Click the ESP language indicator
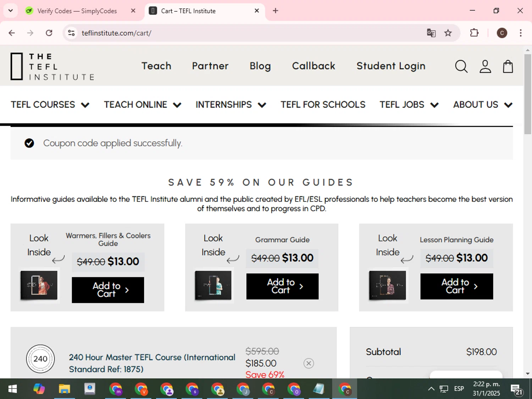This screenshot has height=399, width=532. coord(459,389)
